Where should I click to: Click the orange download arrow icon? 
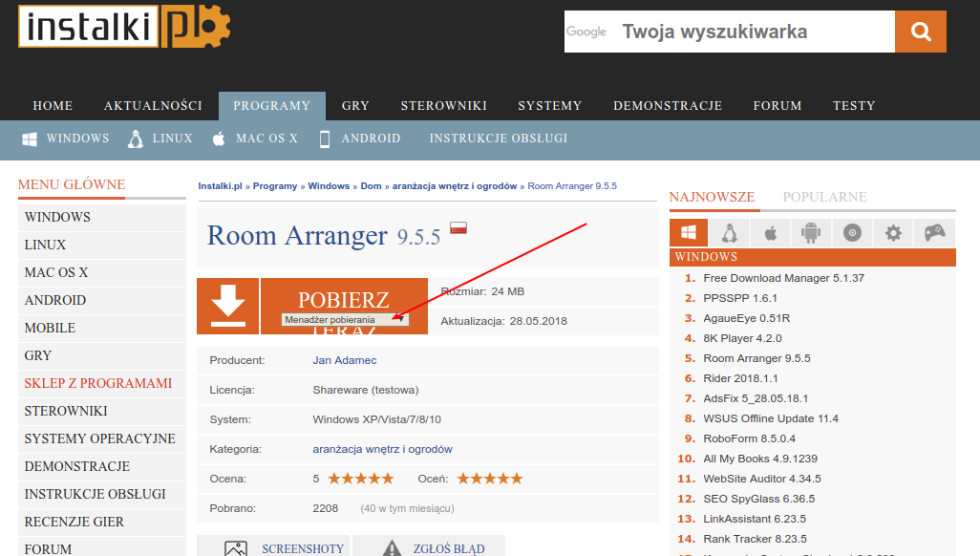(227, 306)
